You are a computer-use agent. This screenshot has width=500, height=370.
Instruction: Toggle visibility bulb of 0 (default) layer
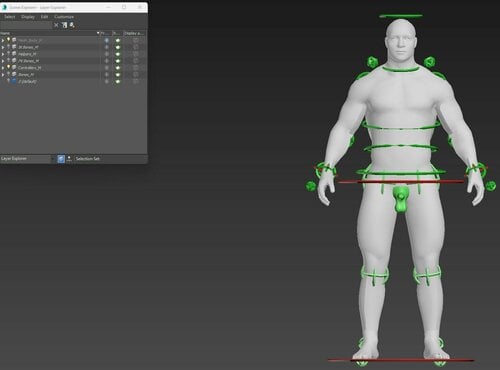[9, 81]
